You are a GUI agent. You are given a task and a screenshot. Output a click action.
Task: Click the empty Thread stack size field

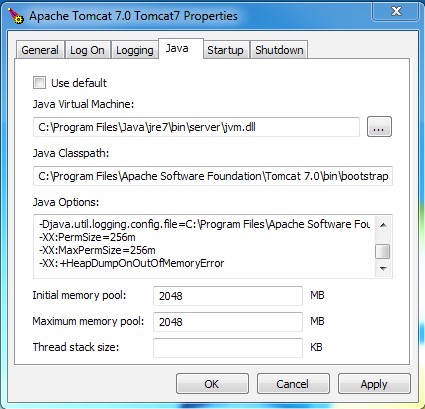pyautogui.click(x=228, y=348)
